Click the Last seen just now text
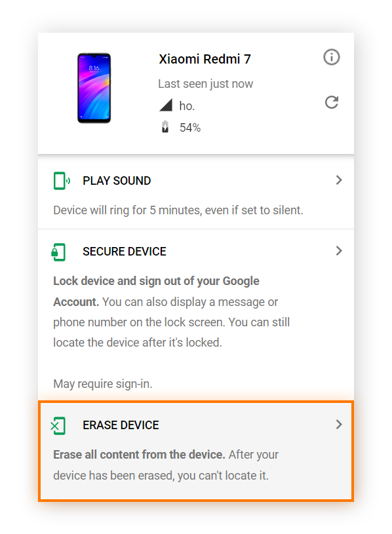Screen dimensions: 392x534 206,83
